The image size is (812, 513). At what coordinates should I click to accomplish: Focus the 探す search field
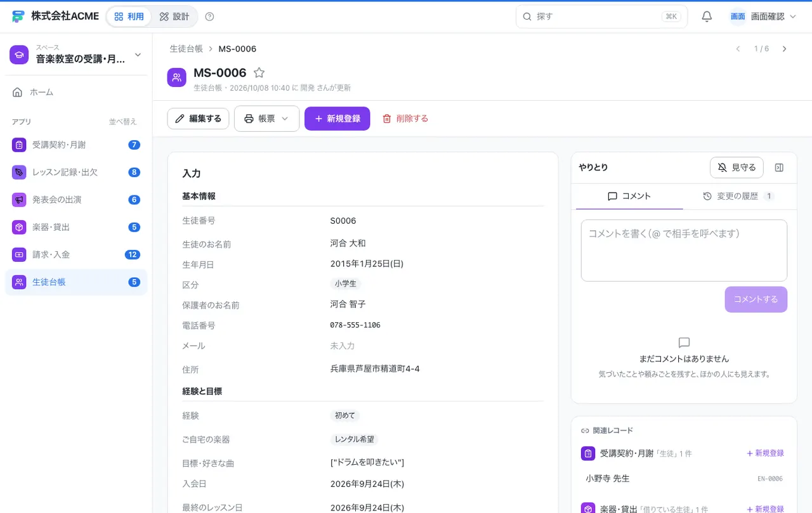[x=601, y=16]
